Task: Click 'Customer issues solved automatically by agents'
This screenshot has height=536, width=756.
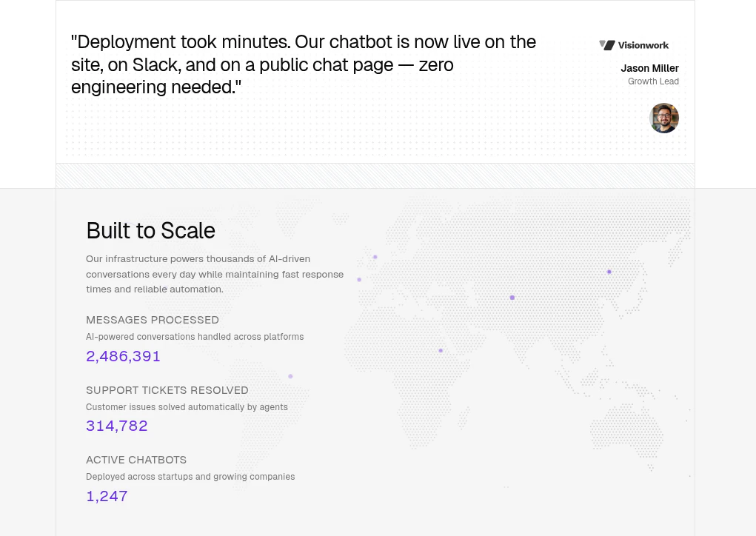Action: pos(187,407)
